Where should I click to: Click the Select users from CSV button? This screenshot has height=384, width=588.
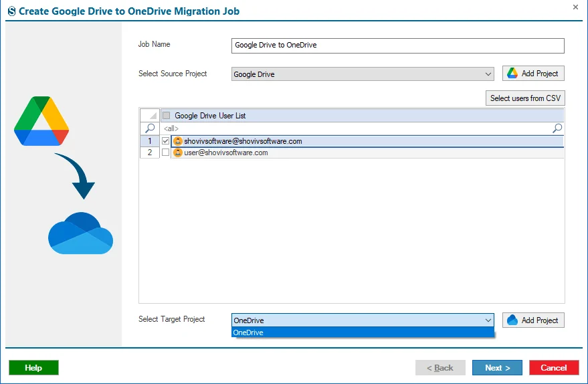[x=525, y=98]
